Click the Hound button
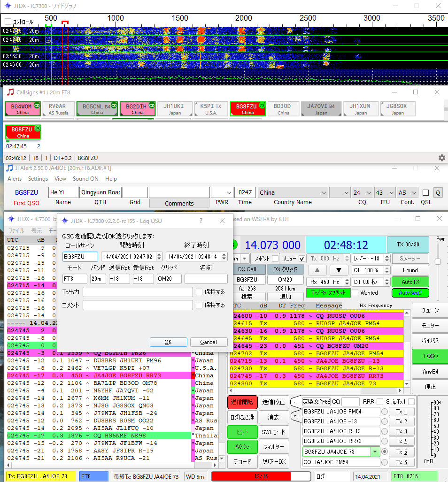Viewport: 448px width, 482px height. tap(410, 270)
